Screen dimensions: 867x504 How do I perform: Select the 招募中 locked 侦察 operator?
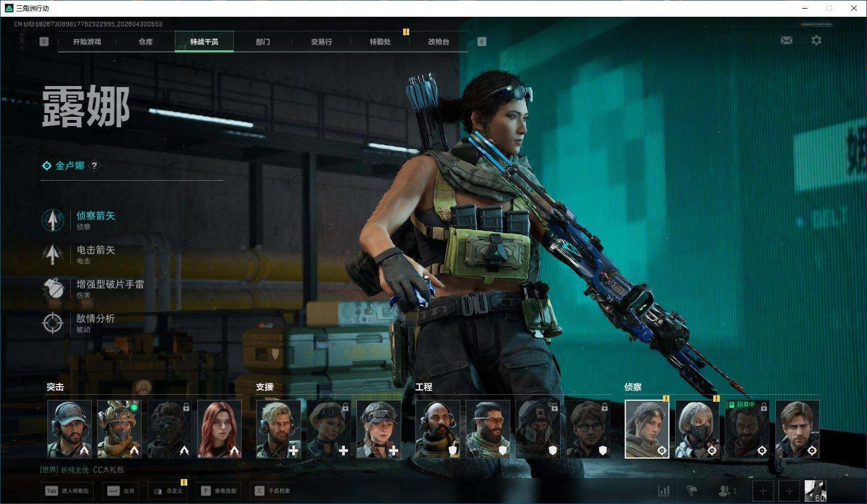coord(747,429)
